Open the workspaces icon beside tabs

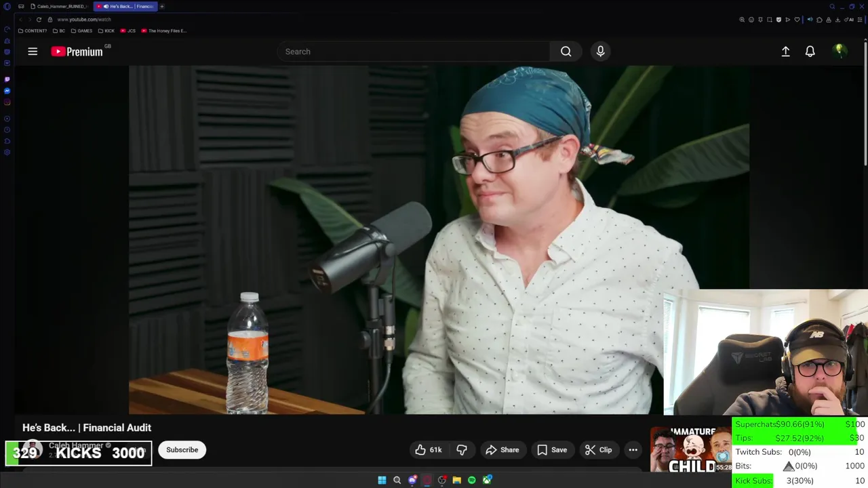[x=21, y=7]
